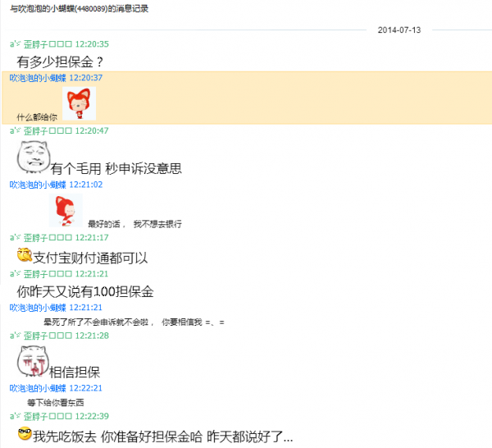Click the sunglasses emoji before 我先吃饭去

point(25,433)
